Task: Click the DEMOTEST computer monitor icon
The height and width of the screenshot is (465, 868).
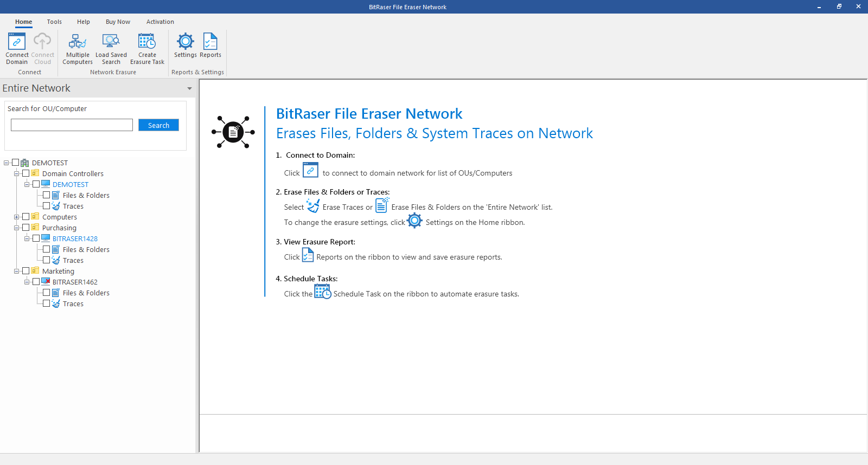Action: pos(46,184)
